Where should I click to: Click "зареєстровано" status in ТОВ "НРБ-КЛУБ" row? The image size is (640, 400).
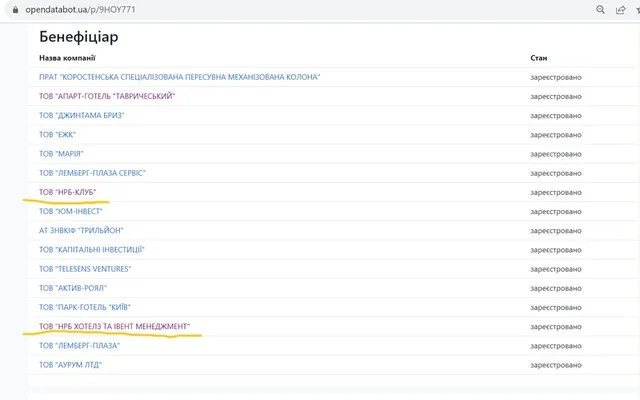(556, 192)
